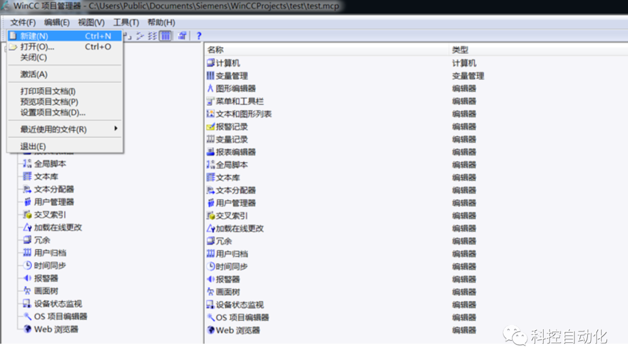
Task: Click the 设备状态监视 icon in the navigation tree
Action: (x=27, y=304)
